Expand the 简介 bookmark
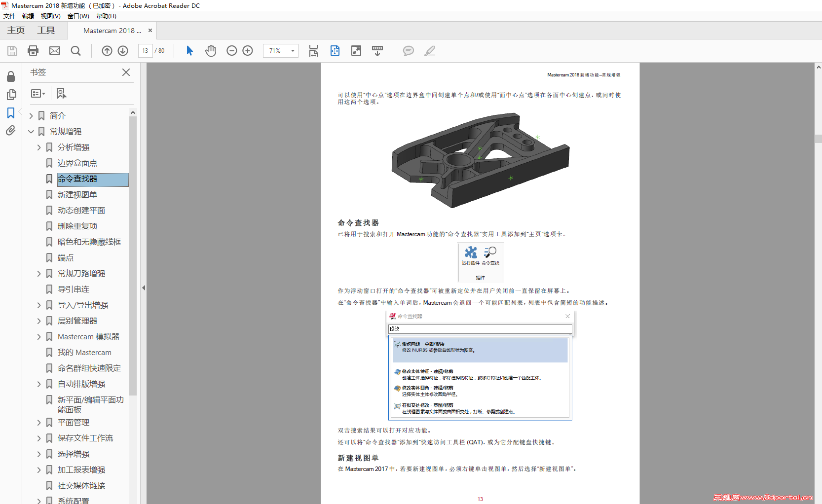The image size is (822, 504). coord(31,116)
